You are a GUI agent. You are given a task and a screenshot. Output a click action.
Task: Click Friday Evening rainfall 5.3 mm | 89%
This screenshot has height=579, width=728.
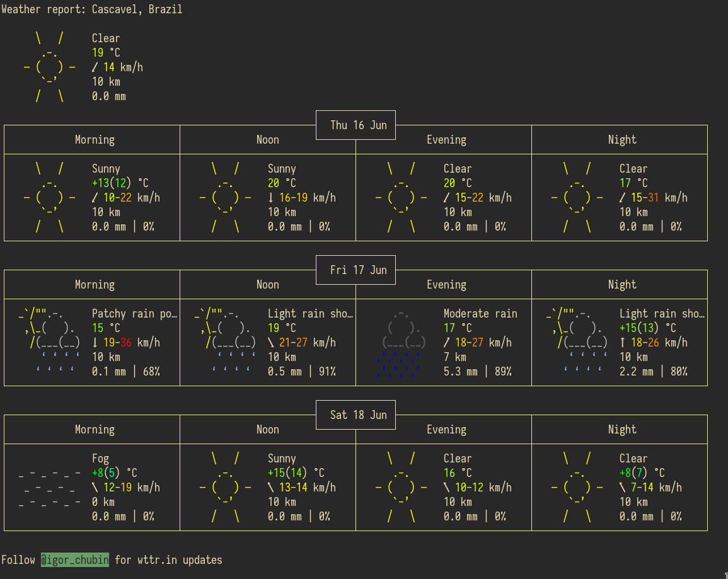pos(478,372)
